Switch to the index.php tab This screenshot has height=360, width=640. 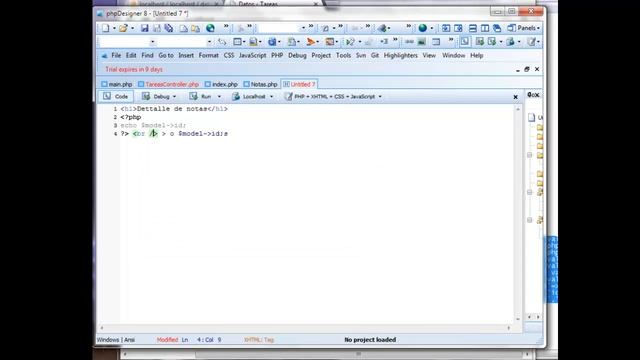tap(221, 84)
